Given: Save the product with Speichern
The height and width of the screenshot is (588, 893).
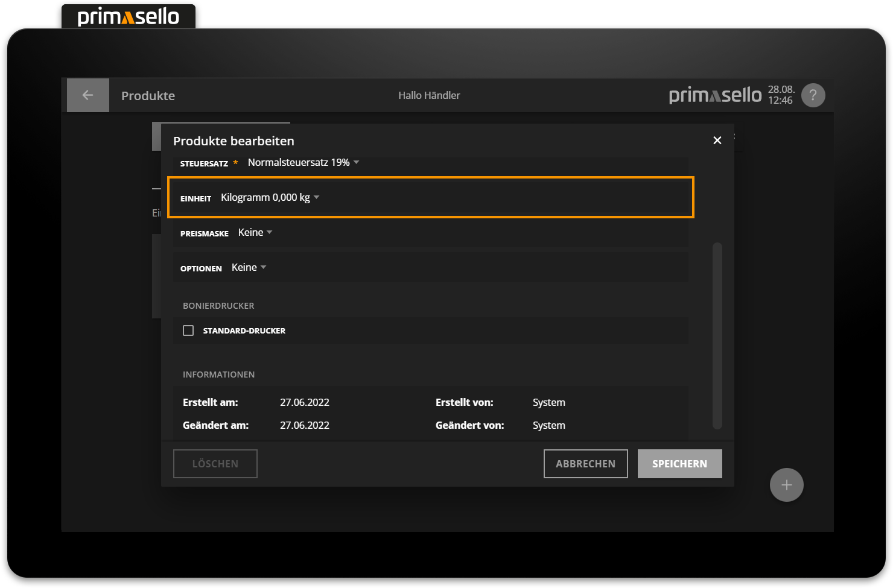Looking at the screenshot, I should 679,464.
